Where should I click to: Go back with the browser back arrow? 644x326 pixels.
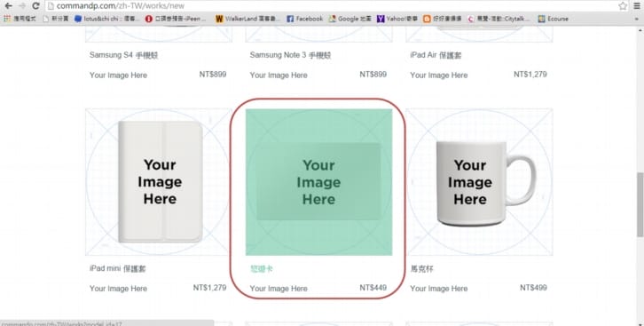click(x=8, y=5)
